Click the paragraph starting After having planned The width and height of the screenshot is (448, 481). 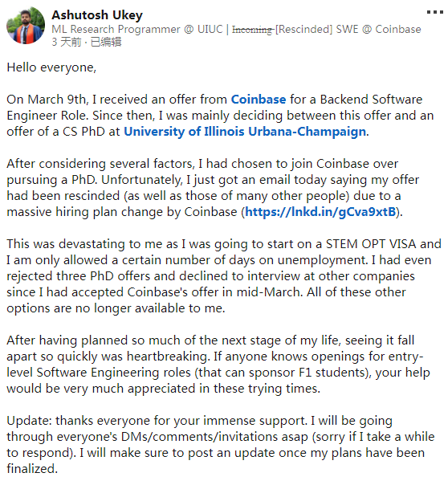coord(218,365)
